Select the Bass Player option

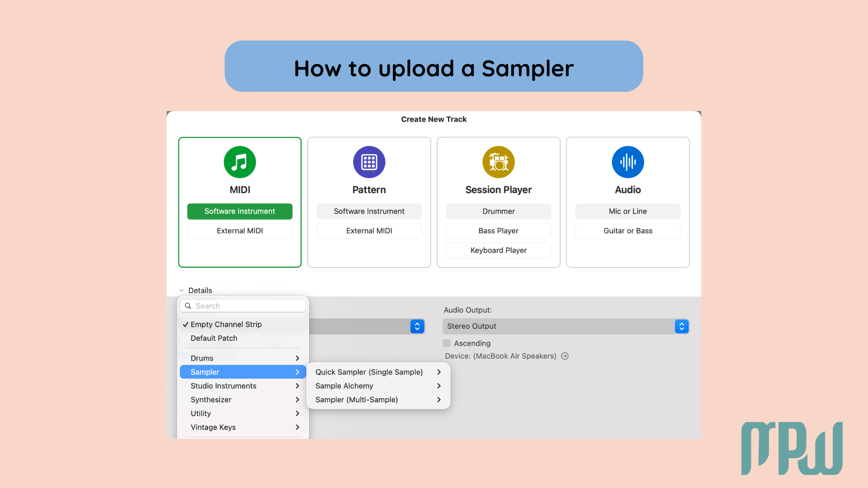point(498,230)
